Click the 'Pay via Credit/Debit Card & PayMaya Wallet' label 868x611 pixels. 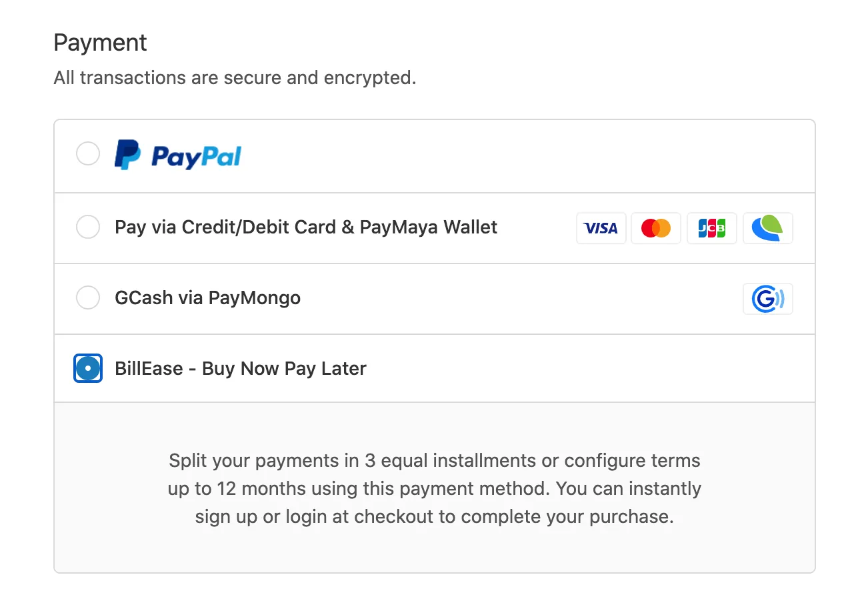click(x=306, y=227)
